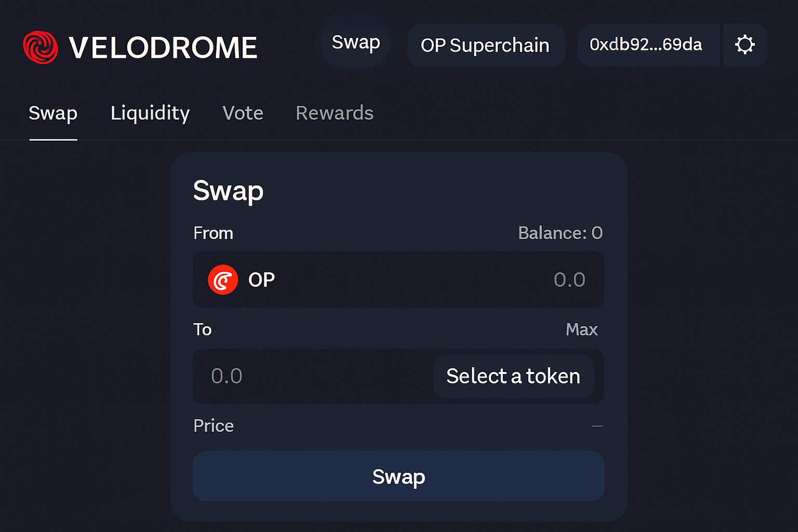798x532 pixels.
Task: Click the Swap pill in the header
Action: click(x=355, y=43)
